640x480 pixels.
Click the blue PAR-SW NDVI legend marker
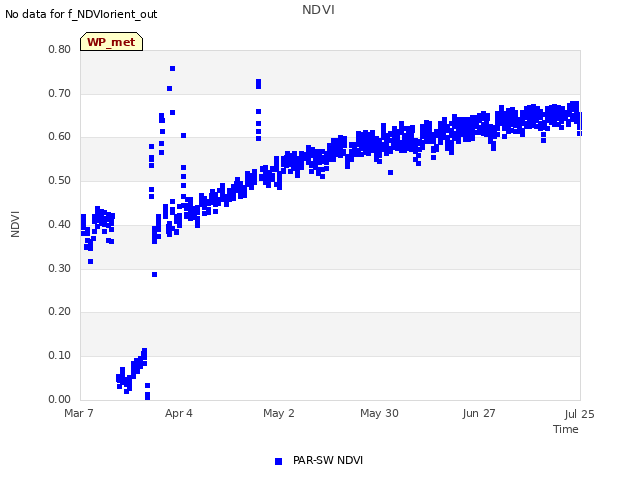point(278,461)
